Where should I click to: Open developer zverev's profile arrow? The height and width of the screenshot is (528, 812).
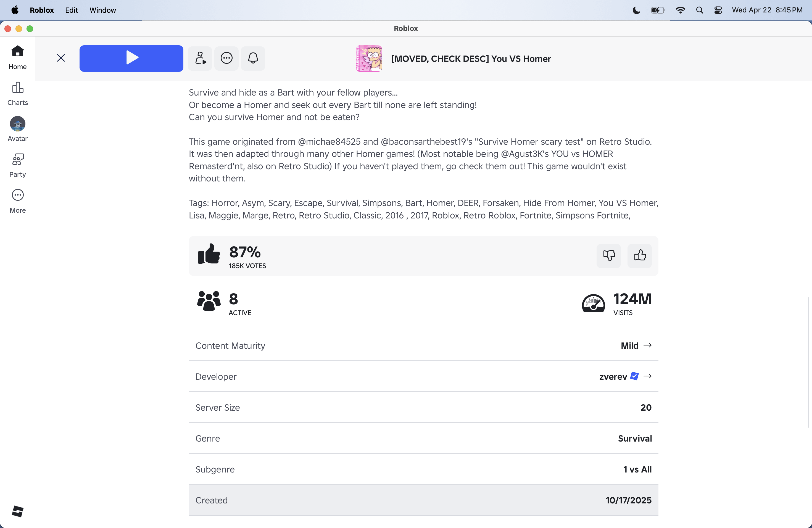pos(647,376)
